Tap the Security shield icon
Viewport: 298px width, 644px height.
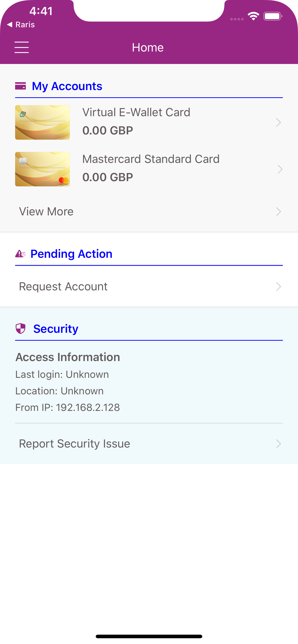coord(21,328)
